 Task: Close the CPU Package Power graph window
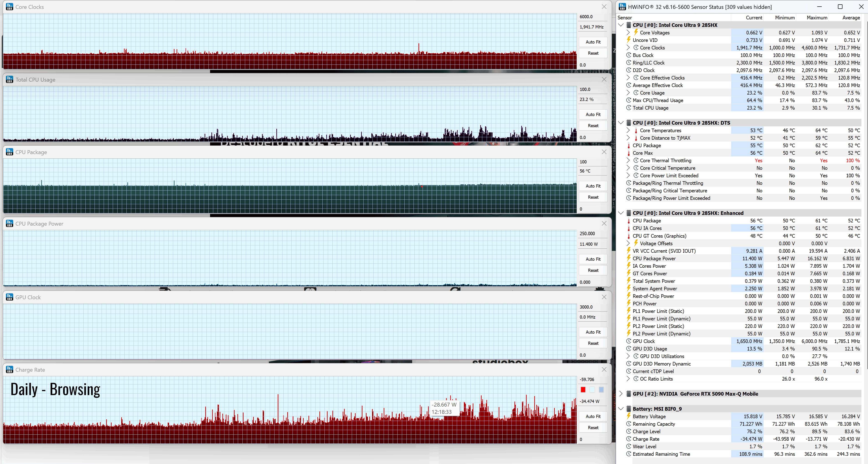pyautogui.click(x=604, y=223)
